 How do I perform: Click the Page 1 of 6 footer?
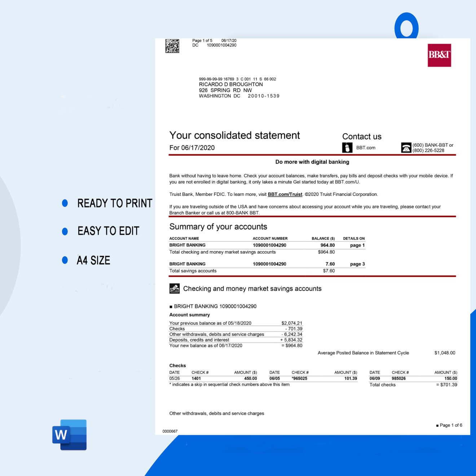coord(449,425)
